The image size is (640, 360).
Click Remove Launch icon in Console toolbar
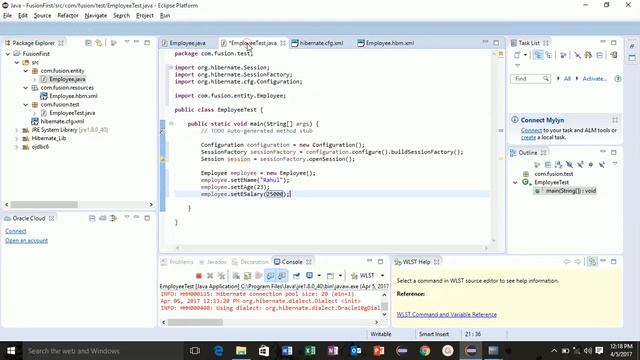[x=210, y=276]
